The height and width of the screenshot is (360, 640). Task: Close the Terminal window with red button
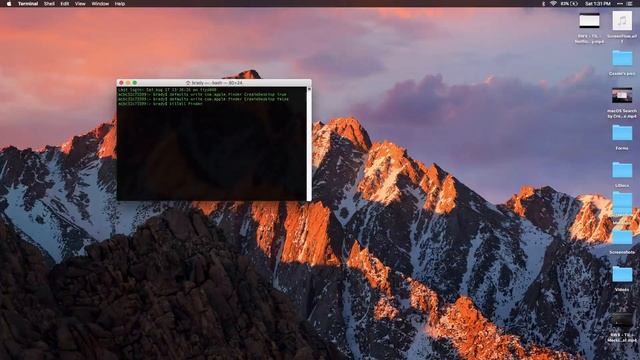pos(121,83)
